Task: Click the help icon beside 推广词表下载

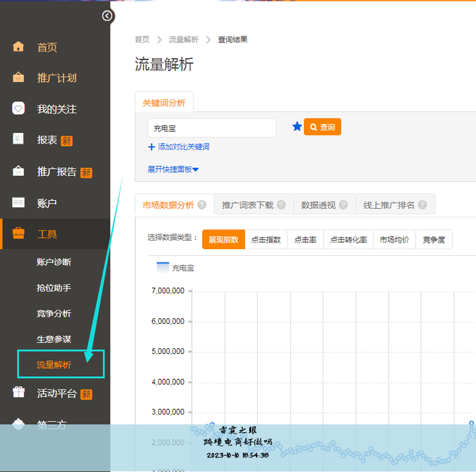Action: point(281,205)
